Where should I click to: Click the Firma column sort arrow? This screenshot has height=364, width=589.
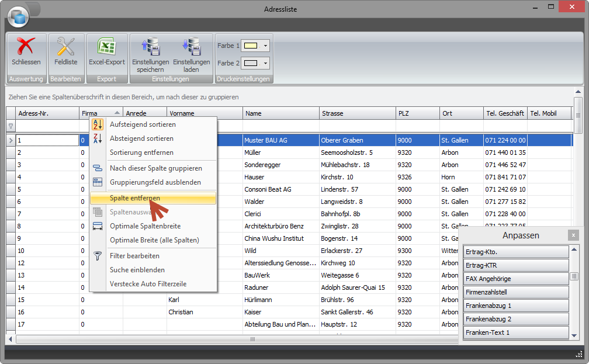117,113
